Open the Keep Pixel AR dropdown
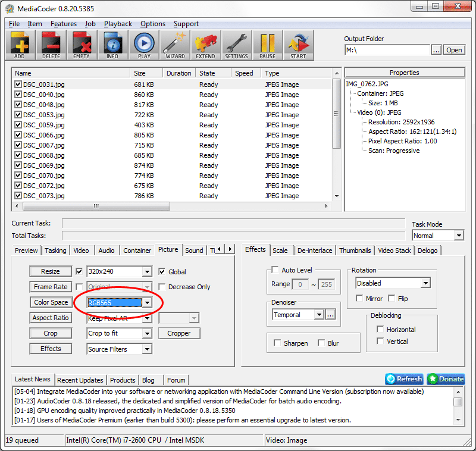This screenshot has height=451, width=476. click(147, 318)
